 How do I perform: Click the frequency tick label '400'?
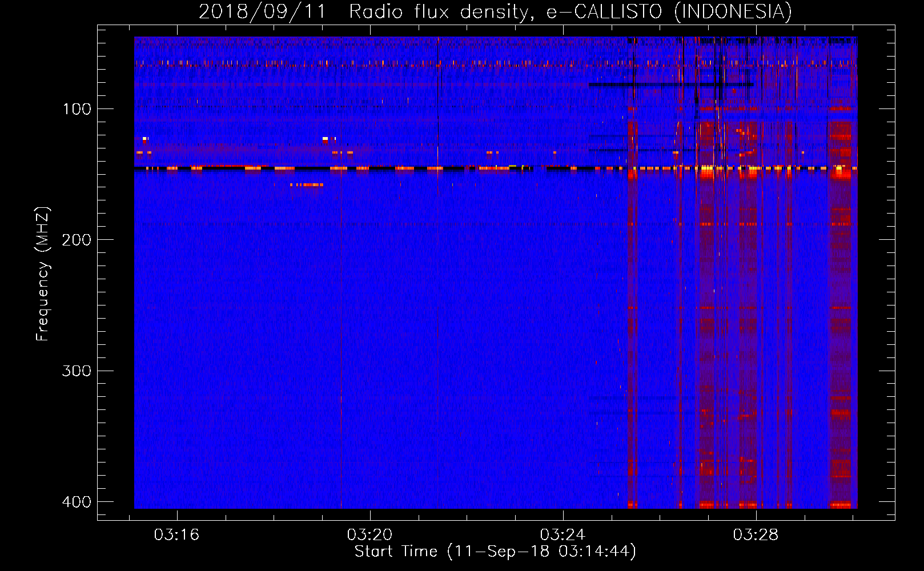coord(77,502)
